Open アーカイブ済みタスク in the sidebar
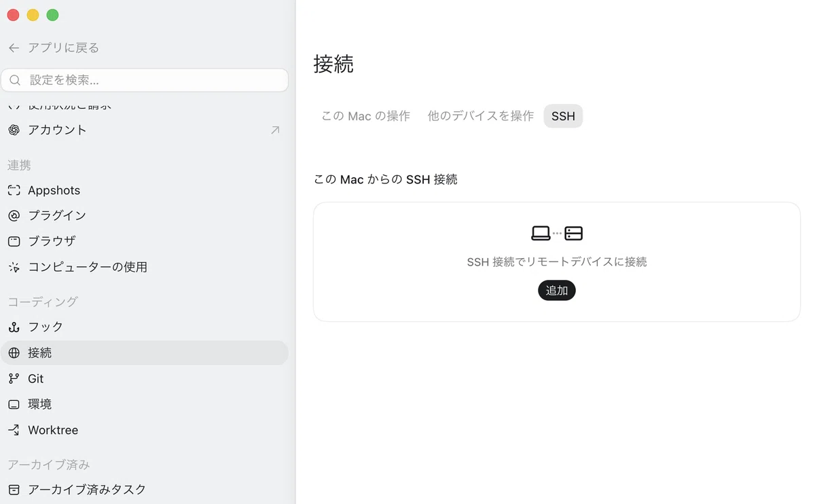This screenshot has height=504, width=815. [x=145, y=489]
